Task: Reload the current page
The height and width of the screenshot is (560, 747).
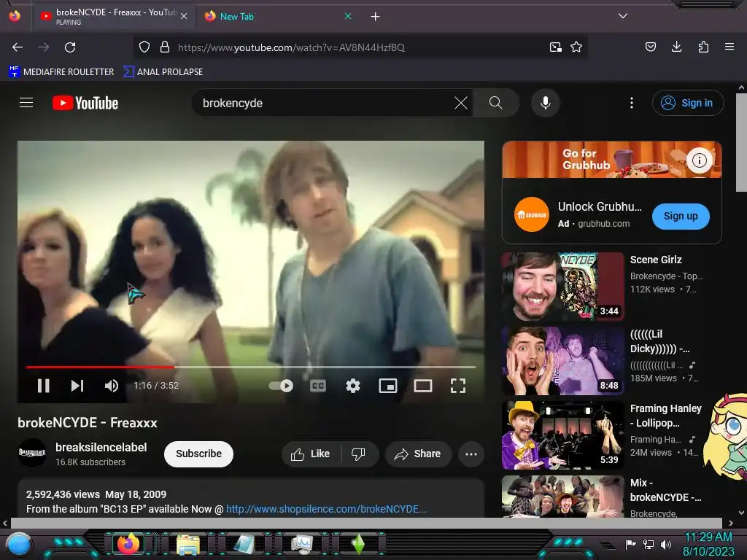Action: pos(70,47)
